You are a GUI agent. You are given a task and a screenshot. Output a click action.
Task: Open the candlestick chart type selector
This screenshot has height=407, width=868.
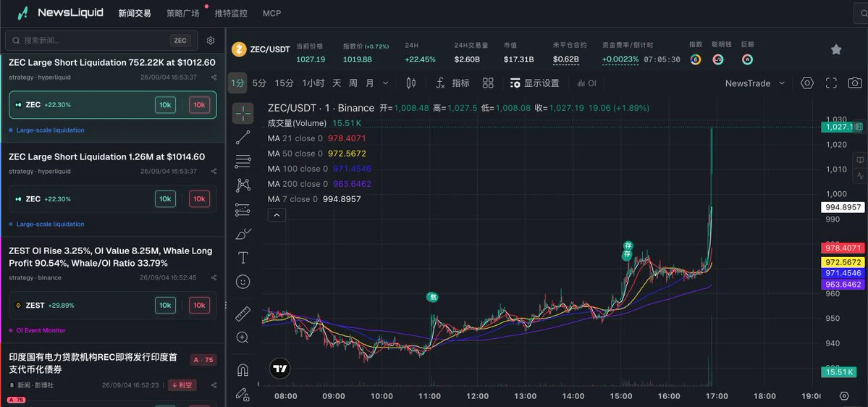tap(410, 83)
